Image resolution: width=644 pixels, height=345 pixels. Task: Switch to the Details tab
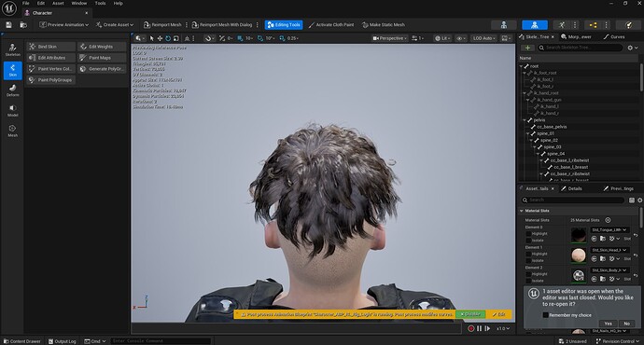click(571, 188)
